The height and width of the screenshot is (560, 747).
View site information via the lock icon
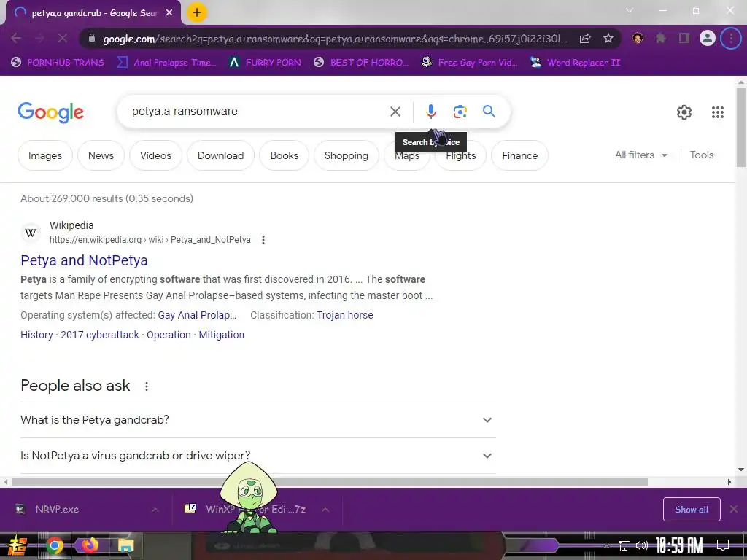[92, 38]
